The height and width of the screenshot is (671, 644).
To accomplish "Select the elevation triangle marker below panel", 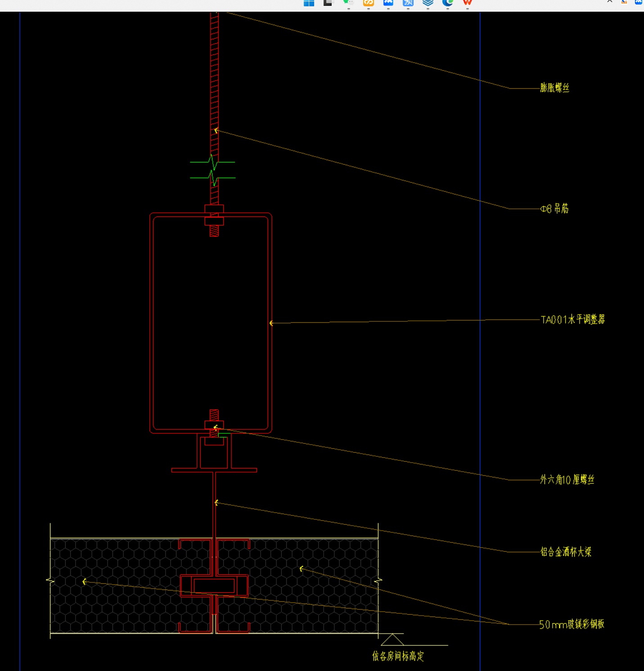I will click(x=392, y=639).
